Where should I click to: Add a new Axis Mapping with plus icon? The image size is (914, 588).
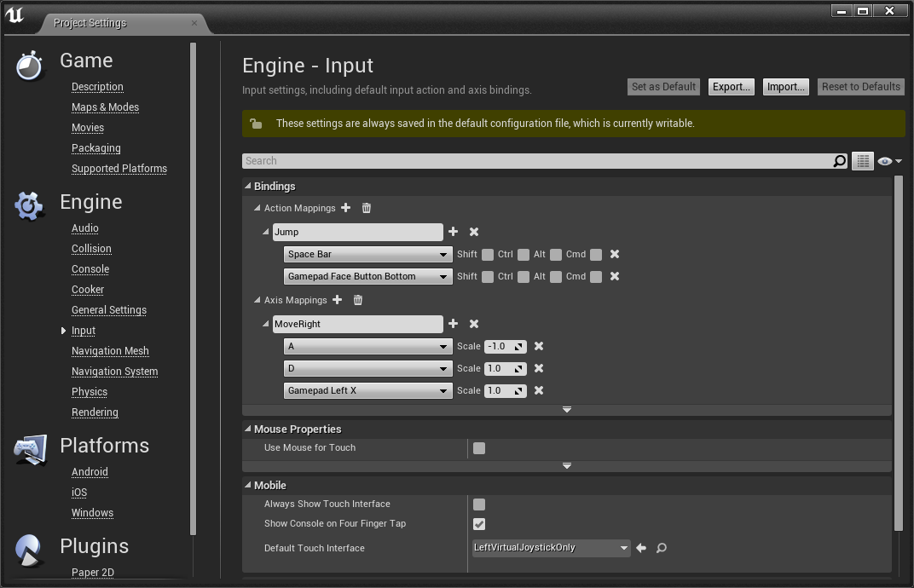337,300
